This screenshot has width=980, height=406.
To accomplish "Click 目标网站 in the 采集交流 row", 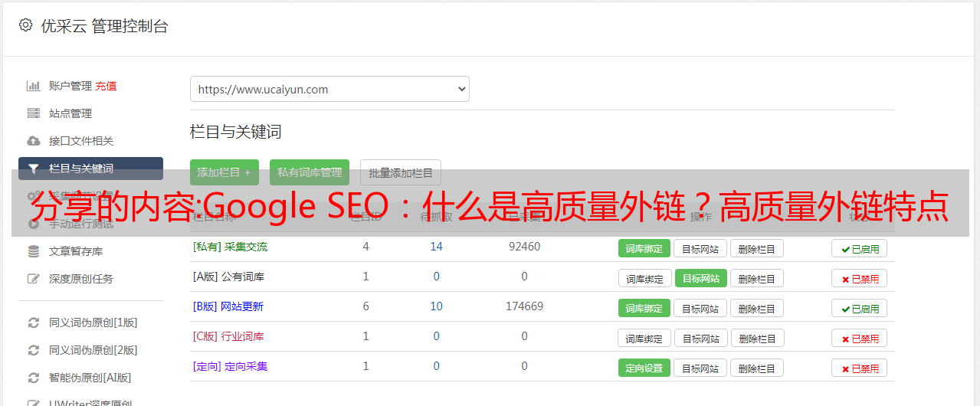I will coord(700,248).
